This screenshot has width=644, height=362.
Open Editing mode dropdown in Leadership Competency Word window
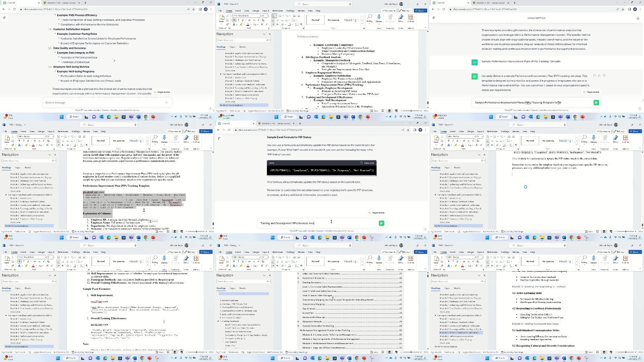click(405, 10)
